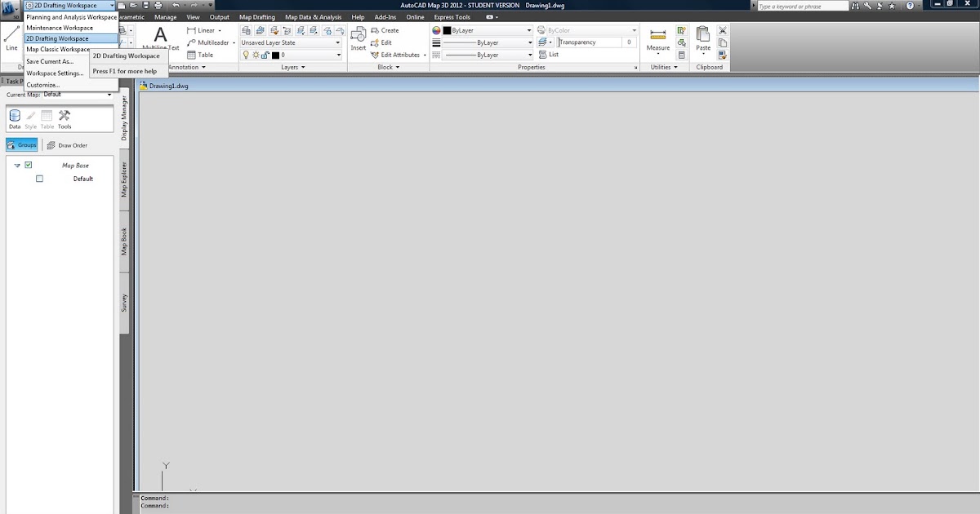Image resolution: width=980 pixels, height=514 pixels.
Task: Click the List properties tool
Action: click(548, 55)
